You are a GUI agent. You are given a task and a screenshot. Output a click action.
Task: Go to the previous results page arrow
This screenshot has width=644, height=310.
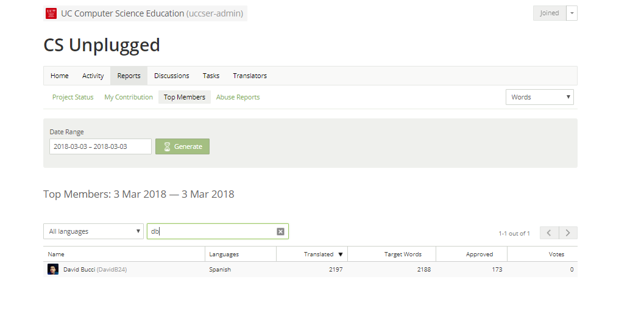pos(549,232)
